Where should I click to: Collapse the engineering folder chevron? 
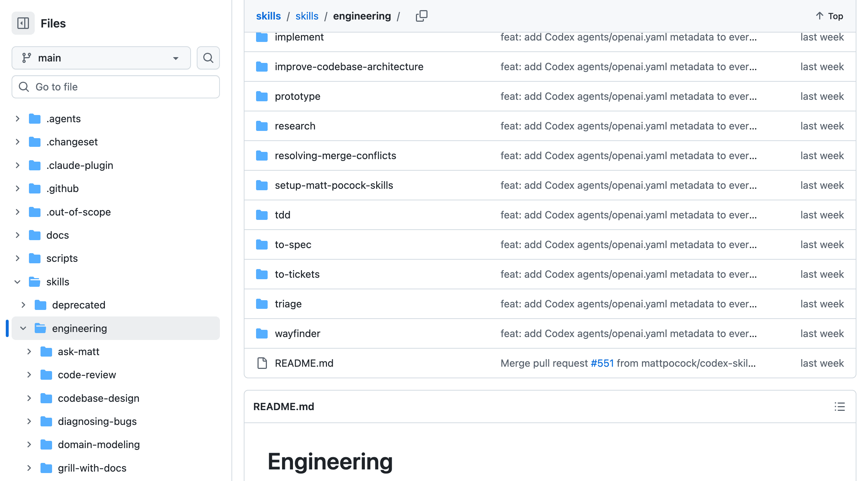coord(23,328)
